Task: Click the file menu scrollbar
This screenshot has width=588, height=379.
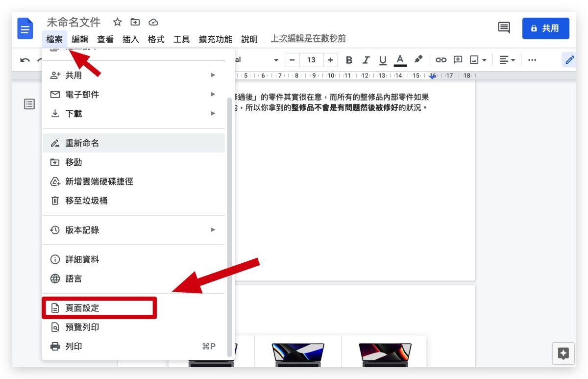Action: (229, 227)
